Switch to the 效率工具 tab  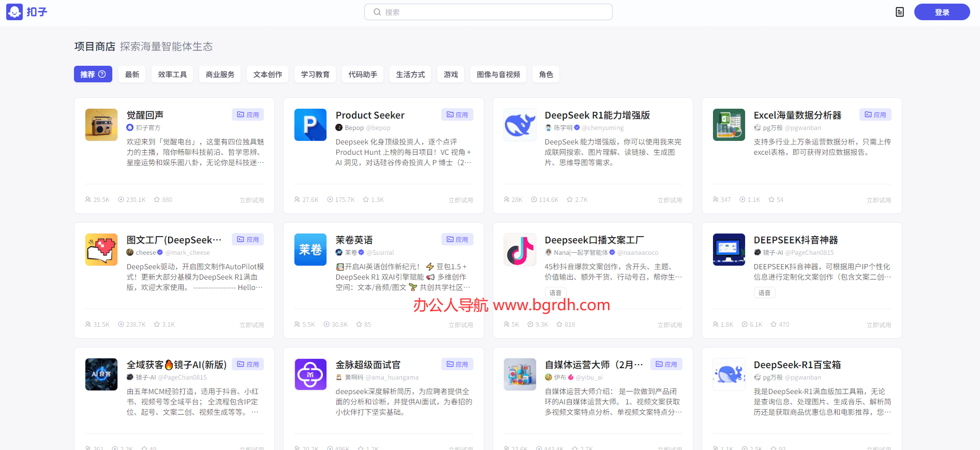[172, 74]
